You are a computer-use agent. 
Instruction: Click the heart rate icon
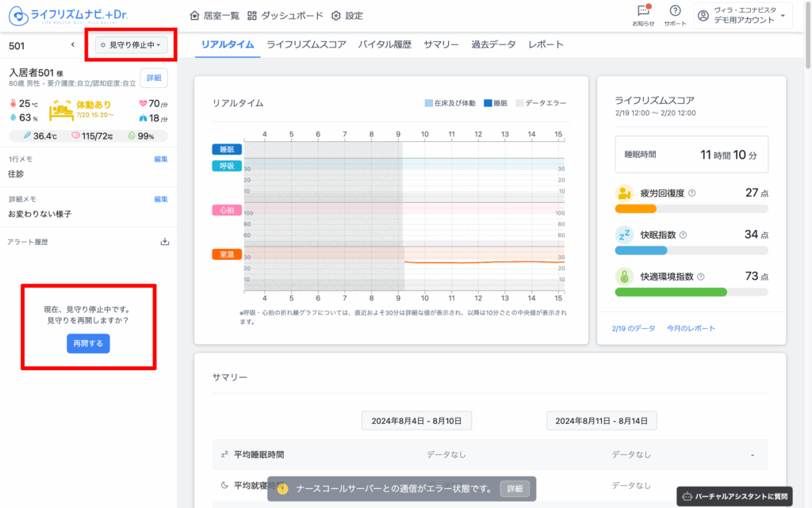point(143,104)
